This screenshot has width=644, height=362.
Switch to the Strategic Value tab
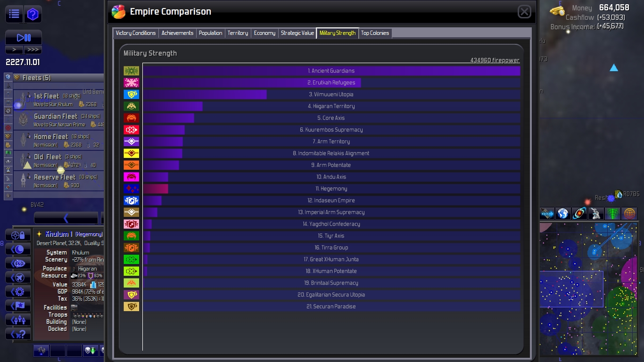pos(297,33)
